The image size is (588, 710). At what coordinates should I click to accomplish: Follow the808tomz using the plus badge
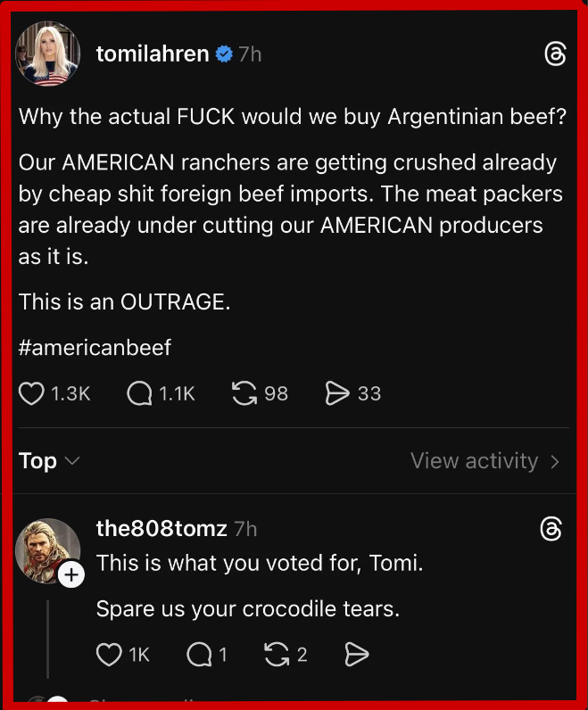(71, 576)
